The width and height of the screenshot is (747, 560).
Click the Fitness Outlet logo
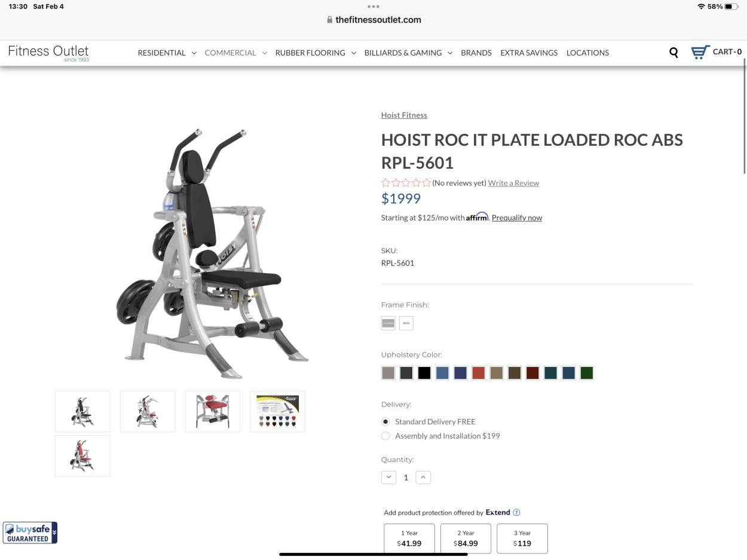click(x=48, y=53)
